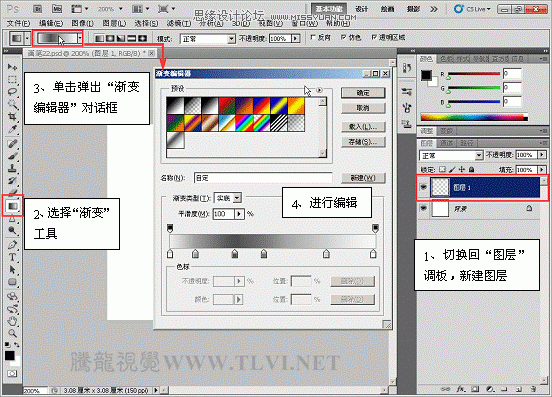Open the presets flyout menu arrow
The height and width of the screenshot is (397, 552).
pos(319,90)
